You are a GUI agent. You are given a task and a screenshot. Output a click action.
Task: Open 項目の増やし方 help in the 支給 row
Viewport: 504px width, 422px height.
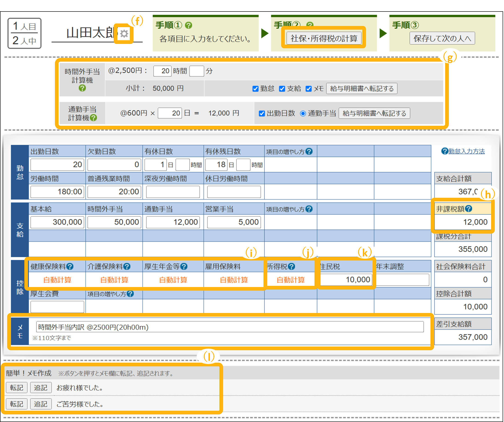[x=309, y=209]
